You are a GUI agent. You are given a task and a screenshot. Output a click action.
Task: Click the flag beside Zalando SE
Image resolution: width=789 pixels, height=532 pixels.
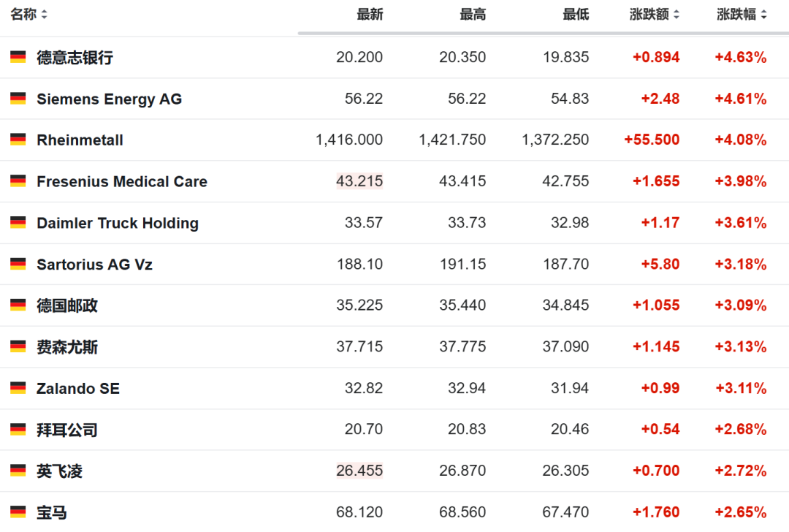(18, 388)
